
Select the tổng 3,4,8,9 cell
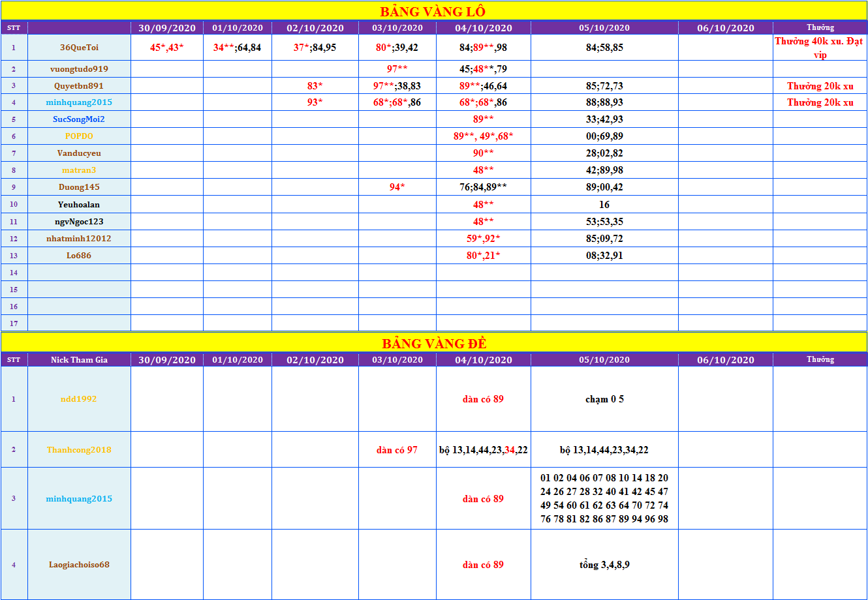pos(604,565)
